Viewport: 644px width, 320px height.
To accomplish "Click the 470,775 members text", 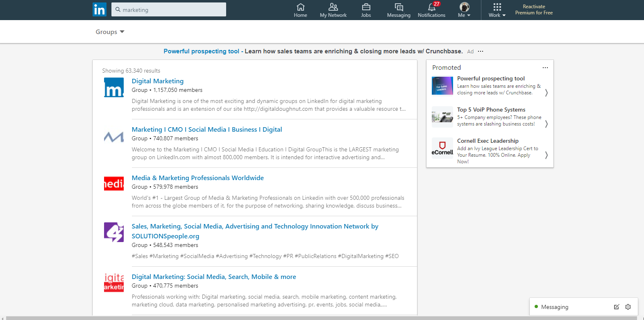I will [x=176, y=286].
